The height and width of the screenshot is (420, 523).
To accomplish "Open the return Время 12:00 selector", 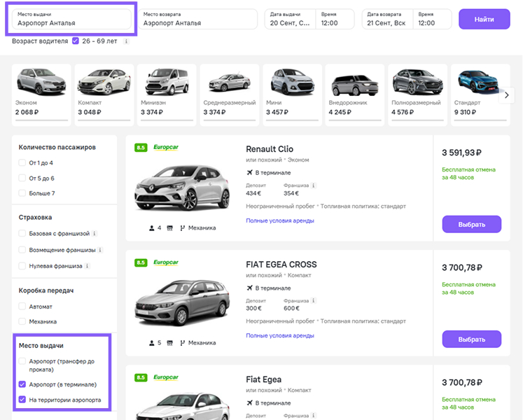I will tap(432, 20).
